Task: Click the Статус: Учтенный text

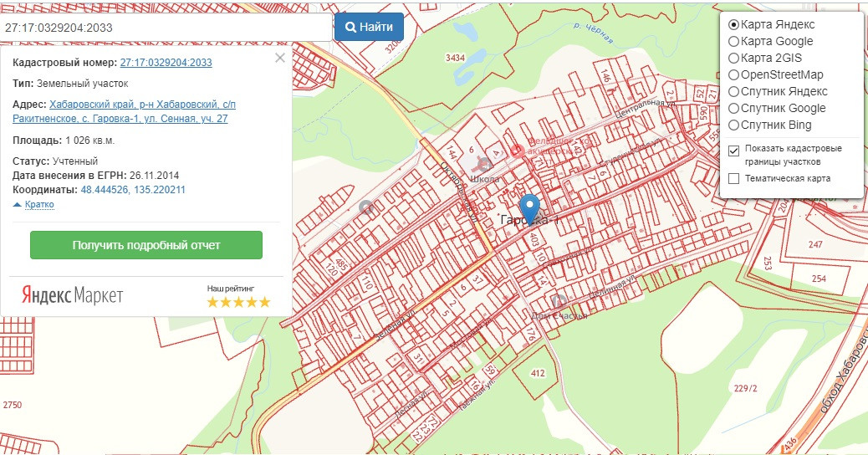Action: (55, 161)
